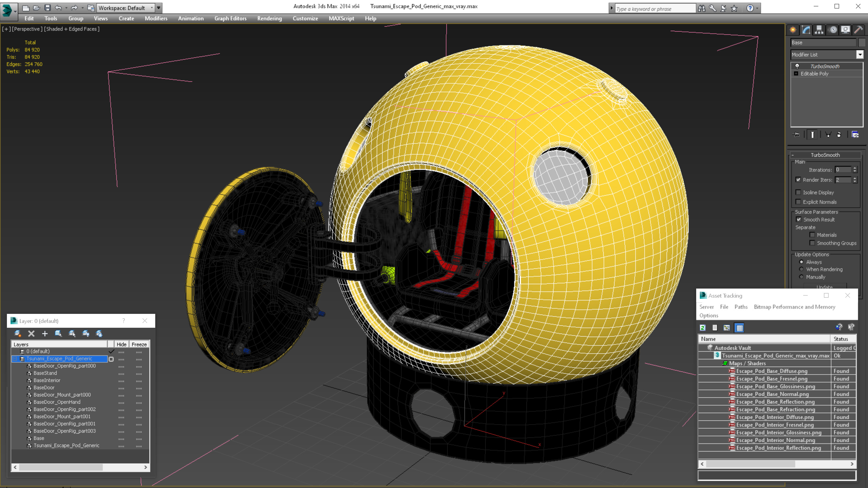Toggle Show End Result button
The height and width of the screenshot is (488, 868).
813,135
